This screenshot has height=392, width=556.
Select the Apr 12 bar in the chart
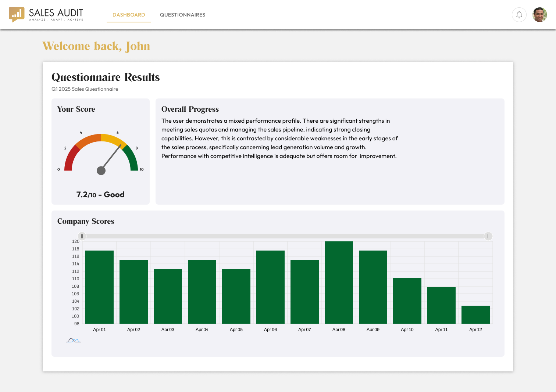475,314
